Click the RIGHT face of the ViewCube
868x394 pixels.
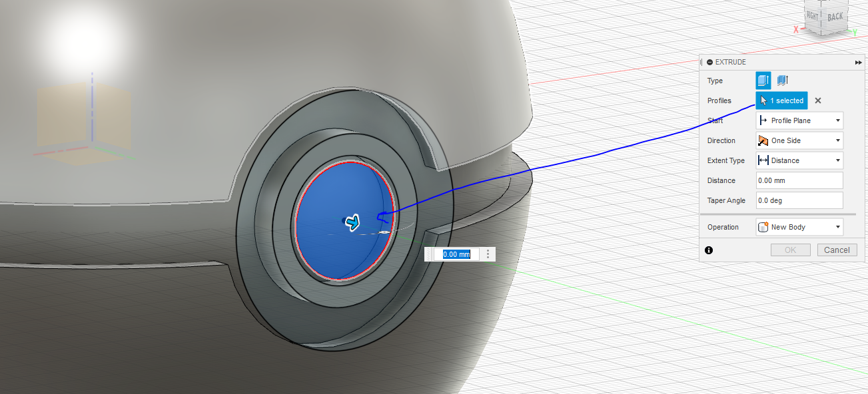click(812, 15)
